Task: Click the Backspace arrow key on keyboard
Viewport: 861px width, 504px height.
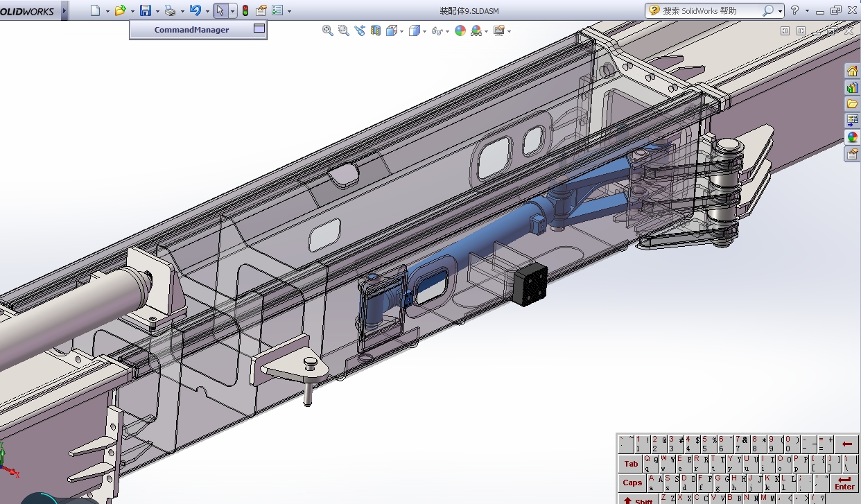Action: coord(846,444)
